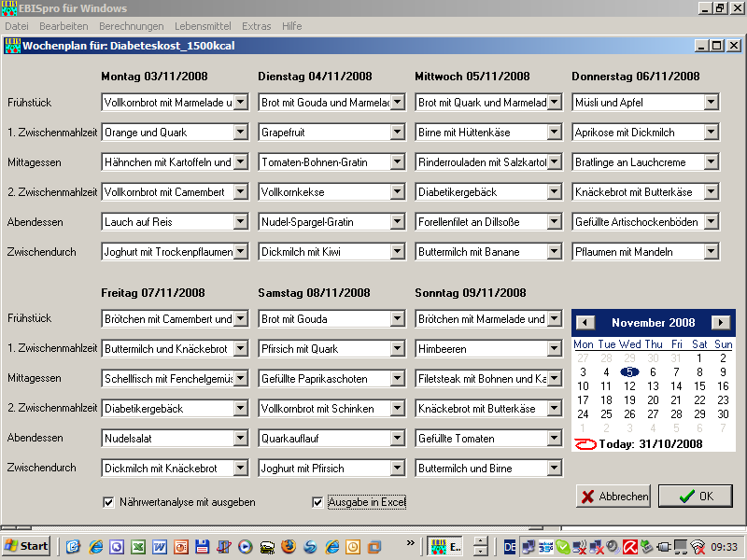Click the EBISpro icon in the title bar
The height and width of the screenshot is (560, 747).
[x=9, y=8]
